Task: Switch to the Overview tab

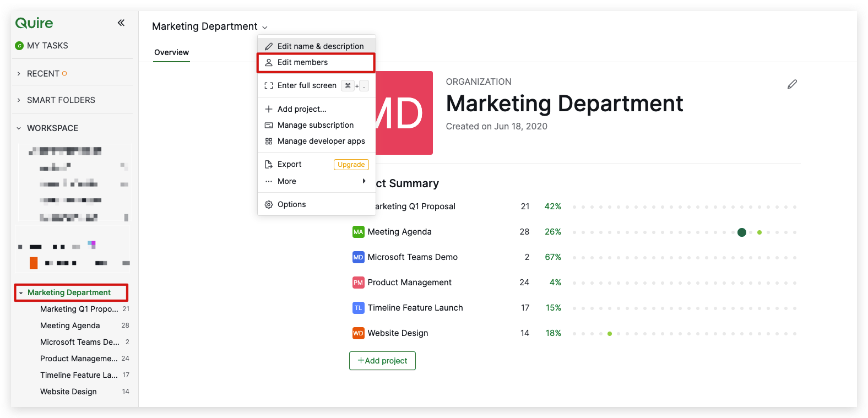Action: pos(171,52)
